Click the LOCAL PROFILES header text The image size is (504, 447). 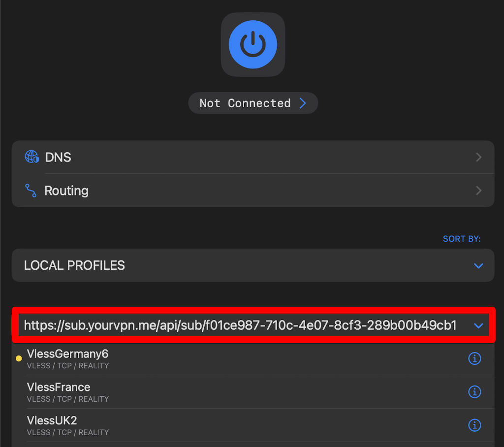click(74, 265)
